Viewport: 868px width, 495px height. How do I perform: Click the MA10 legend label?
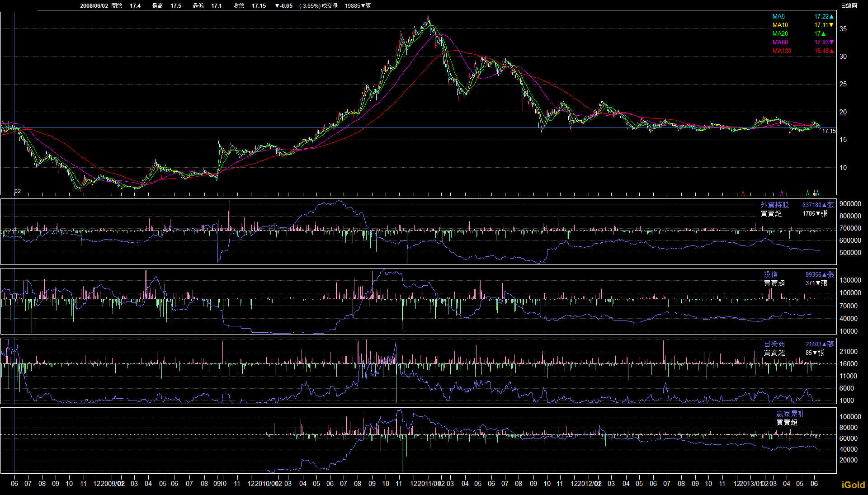click(780, 25)
